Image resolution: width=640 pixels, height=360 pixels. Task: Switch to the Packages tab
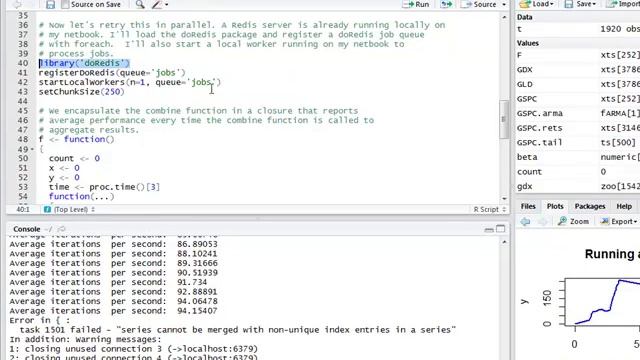tap(589, 206)
